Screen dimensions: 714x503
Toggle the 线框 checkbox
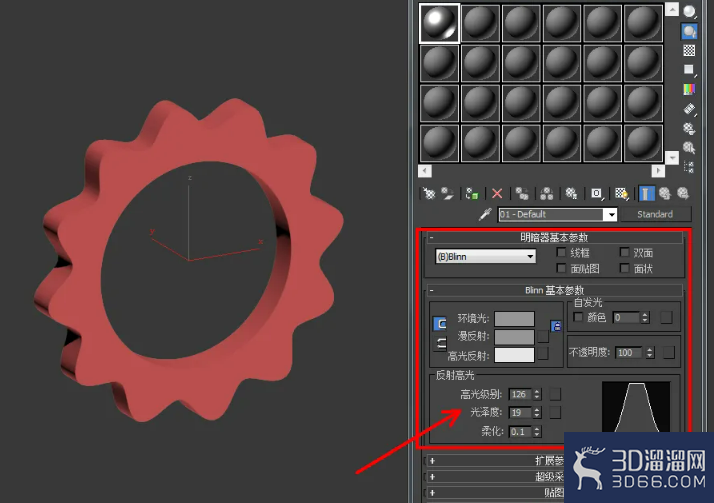(561, 252)
